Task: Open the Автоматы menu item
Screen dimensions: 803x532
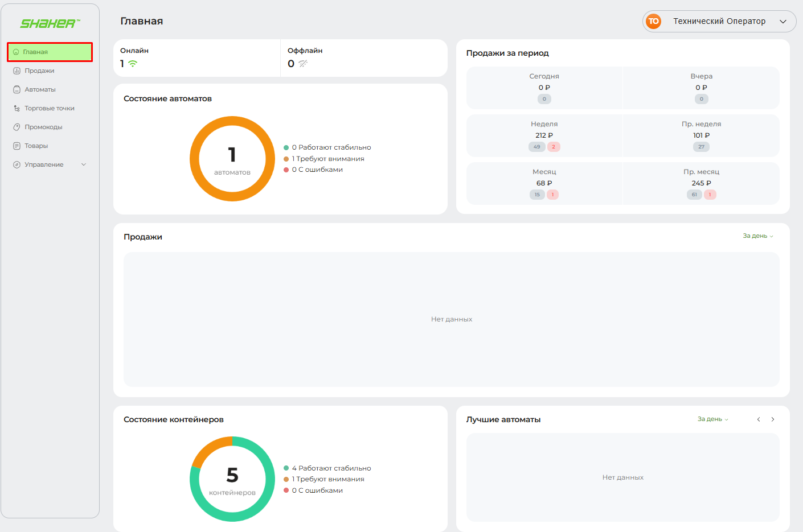Action: pos(40,89)
